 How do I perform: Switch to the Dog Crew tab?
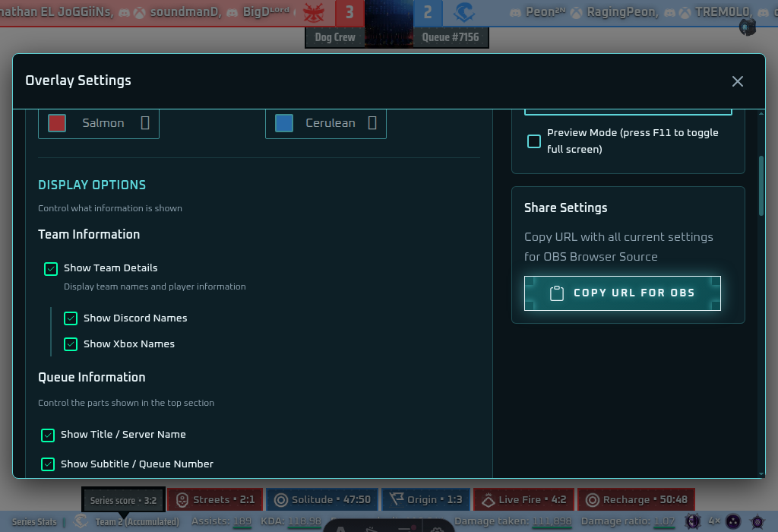[334, 36]
